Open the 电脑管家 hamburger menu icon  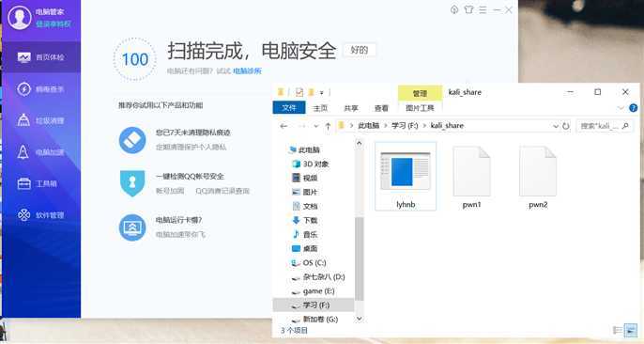483,9
